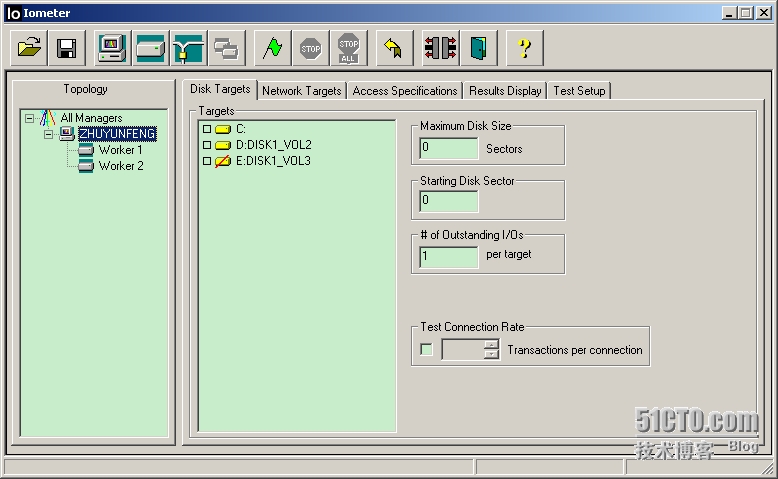Select the C: target label

[241, 129]
